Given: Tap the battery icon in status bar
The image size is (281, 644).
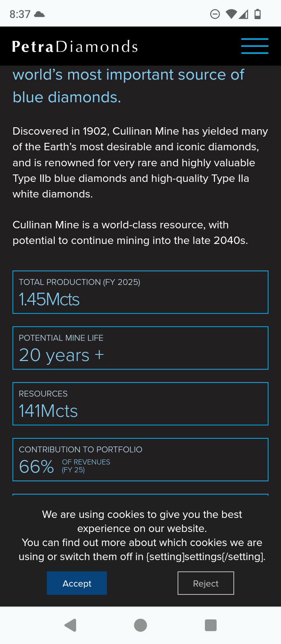Looking at the screenshot, I should 258,14.
